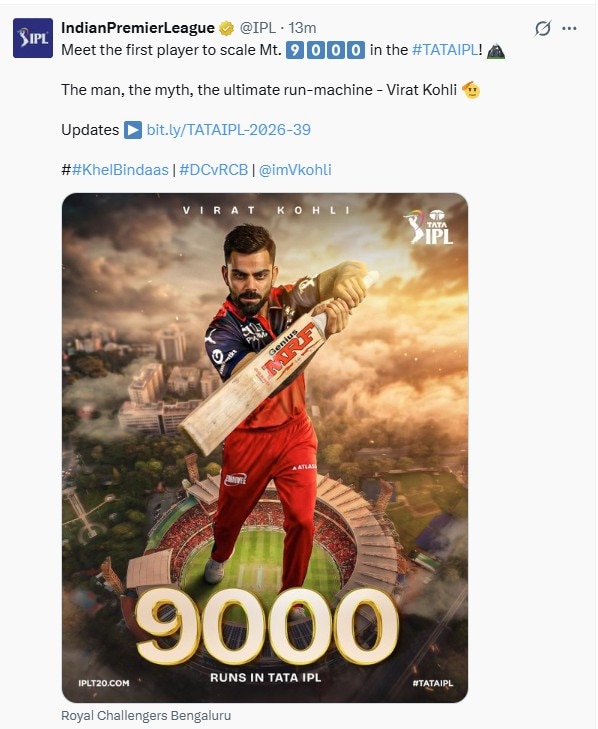Viewport: 598px width, 729px height.
Task: Open the bit.ly/TATAIPL-2026-39 link
Action: pos(228,130)
